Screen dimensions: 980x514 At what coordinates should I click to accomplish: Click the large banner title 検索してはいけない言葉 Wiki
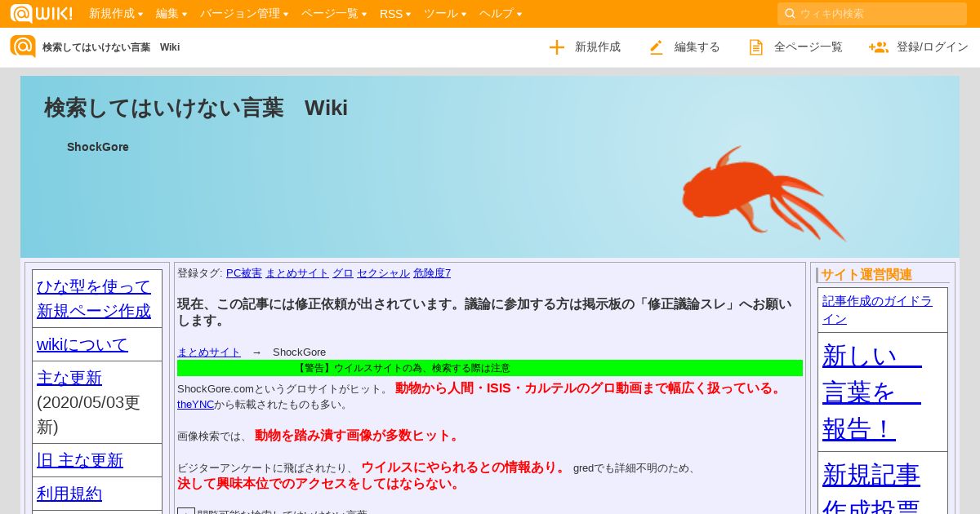coord(196,108)
